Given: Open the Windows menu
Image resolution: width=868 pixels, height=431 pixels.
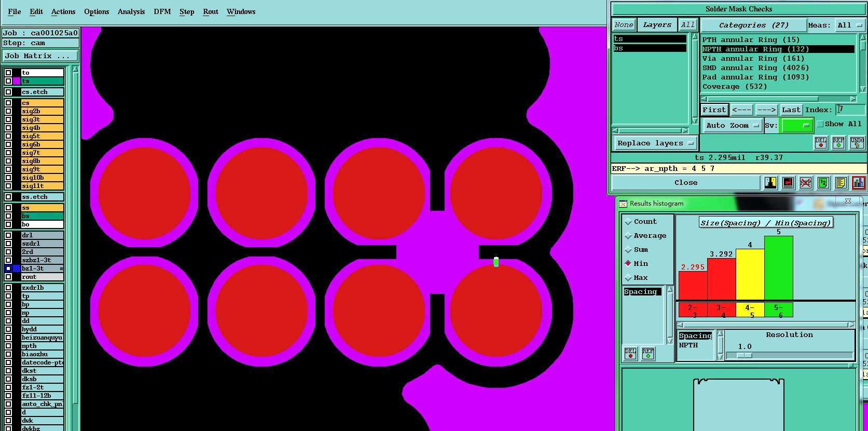Looking at the screenshot, I should click(x=241, y=11).
